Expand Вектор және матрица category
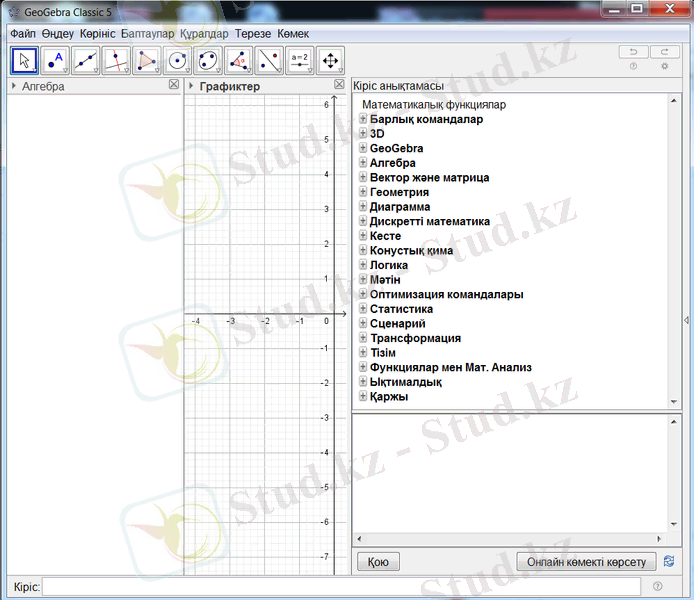This screenshot has height=600, width=694. [x=363, y=177]
